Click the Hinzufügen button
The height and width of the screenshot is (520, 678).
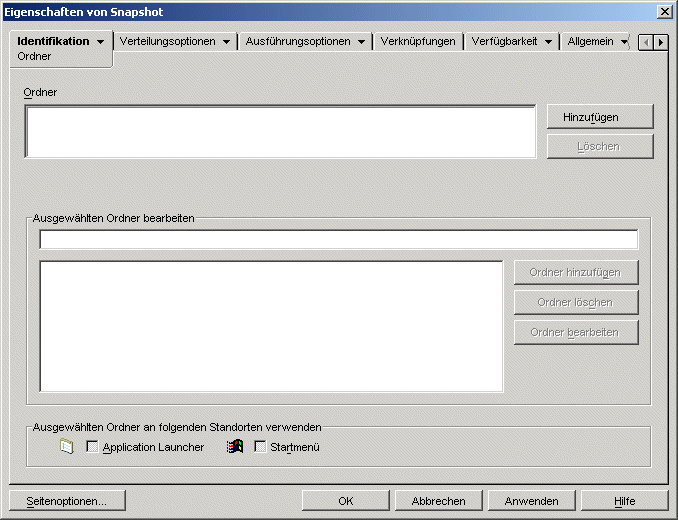click(x=600, y=117)
